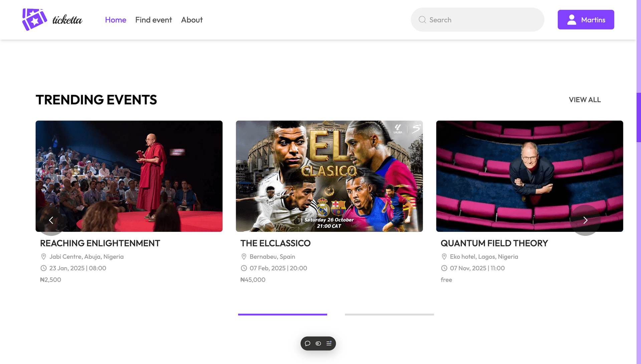Click location pin icon for Bernabeu, Spain
Viewport: 641px width, 364px height.
244,257
